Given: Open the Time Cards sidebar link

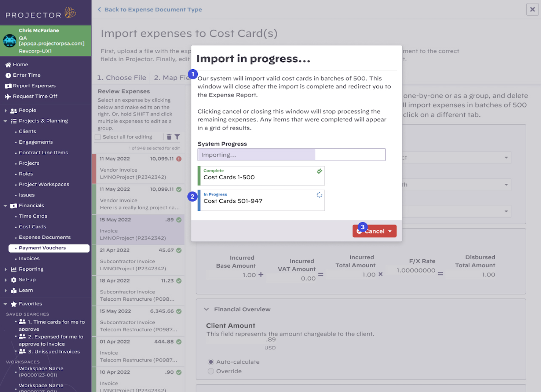Looking at the screenshot, I should 33,216.
